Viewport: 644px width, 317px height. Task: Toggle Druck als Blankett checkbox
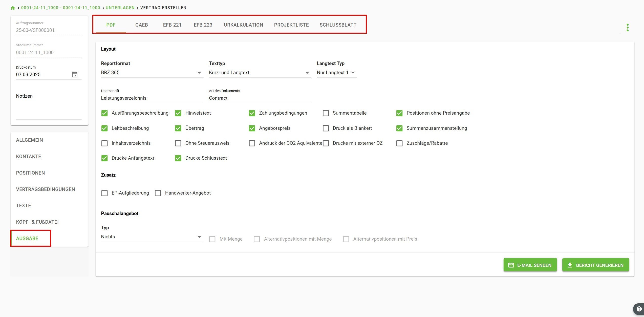click(326, 128)
